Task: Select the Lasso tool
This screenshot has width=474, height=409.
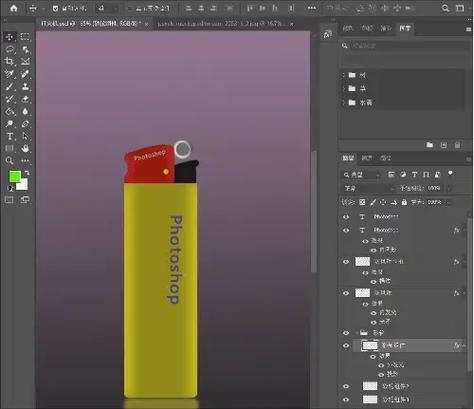Action: (10, 49)
